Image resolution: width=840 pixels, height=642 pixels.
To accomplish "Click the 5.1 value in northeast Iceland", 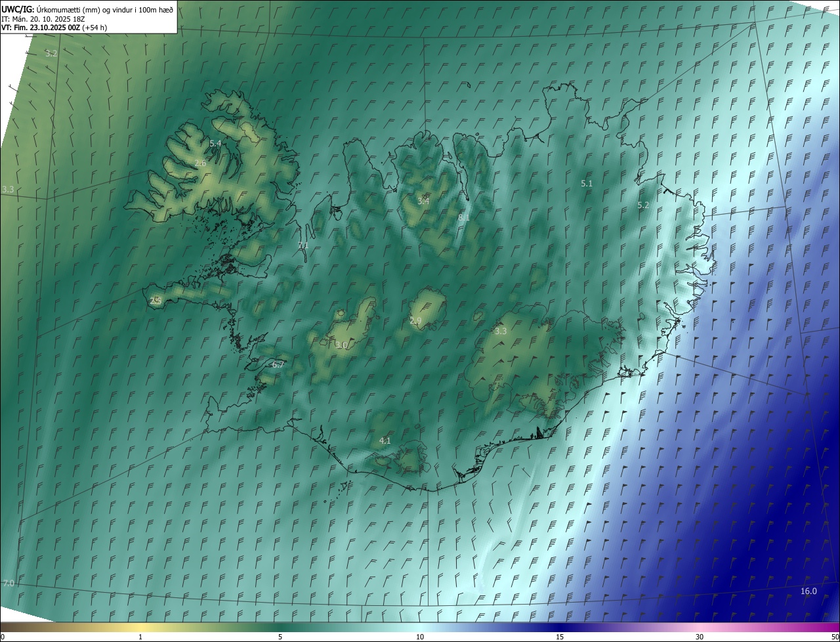I will tap(587, 184).
